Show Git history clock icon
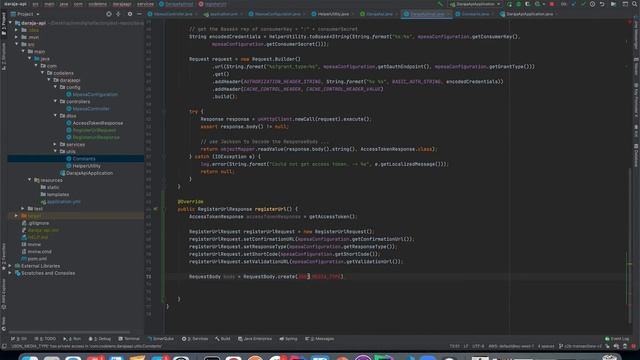 pyautogui.click(x=592, y=4)
